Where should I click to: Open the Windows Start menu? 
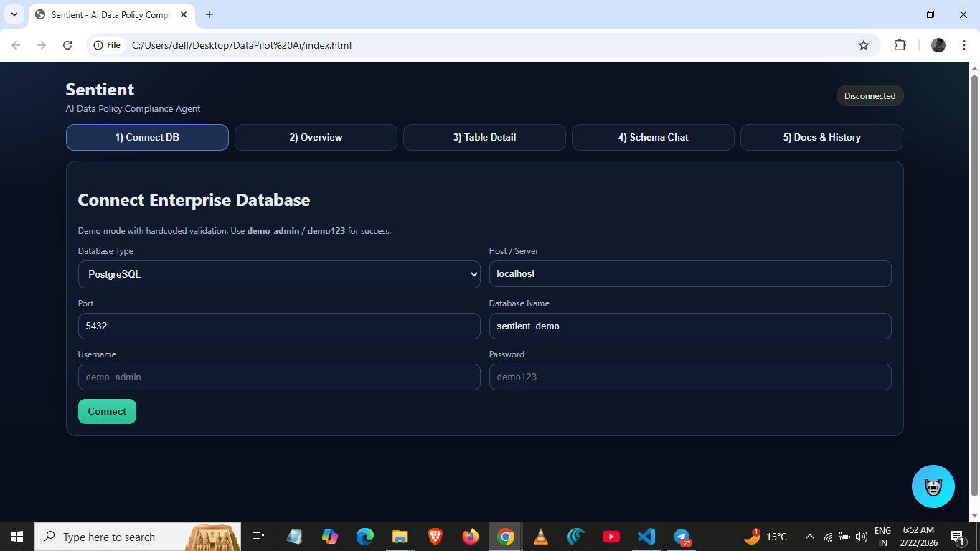point(17,537)
